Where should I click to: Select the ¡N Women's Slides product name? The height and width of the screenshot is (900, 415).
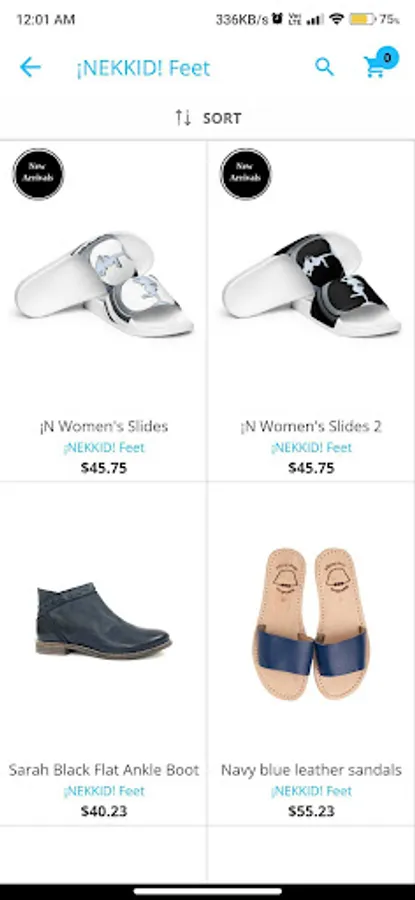click(104, 426)
